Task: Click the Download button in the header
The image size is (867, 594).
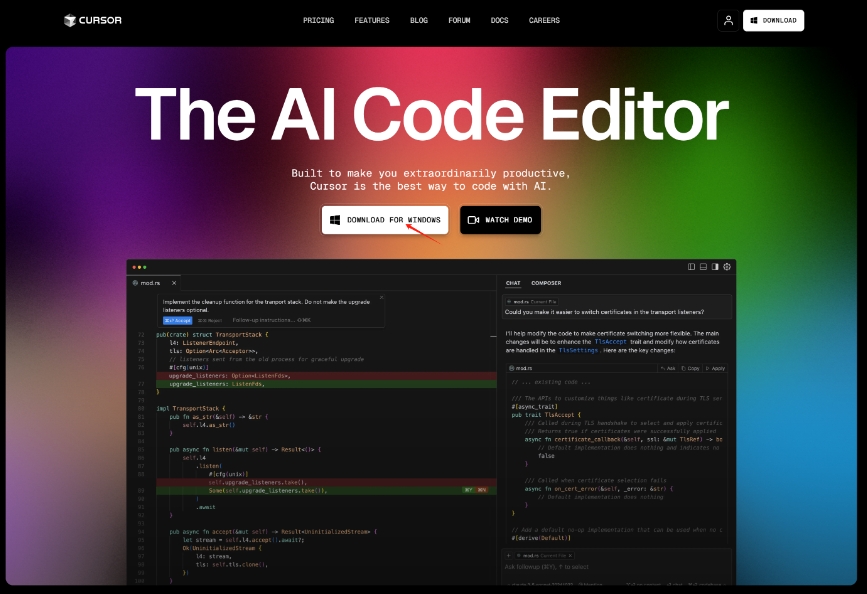Action: (773, 20)
